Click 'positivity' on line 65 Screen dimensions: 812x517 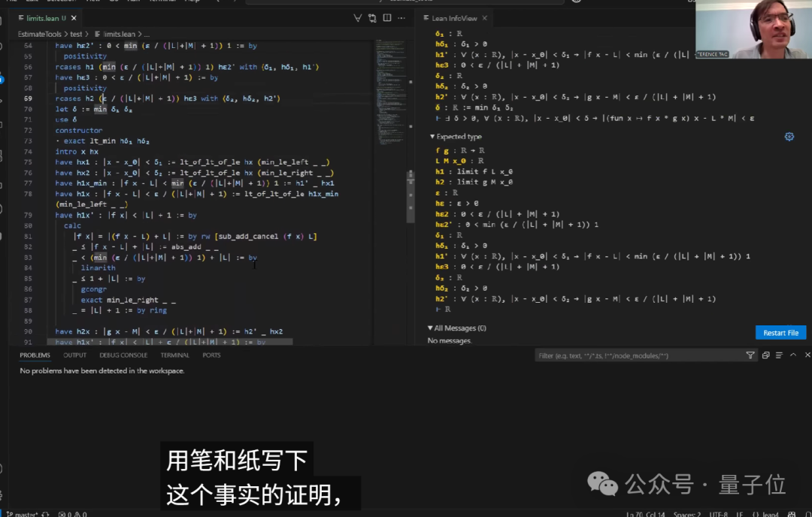[85, 56]
